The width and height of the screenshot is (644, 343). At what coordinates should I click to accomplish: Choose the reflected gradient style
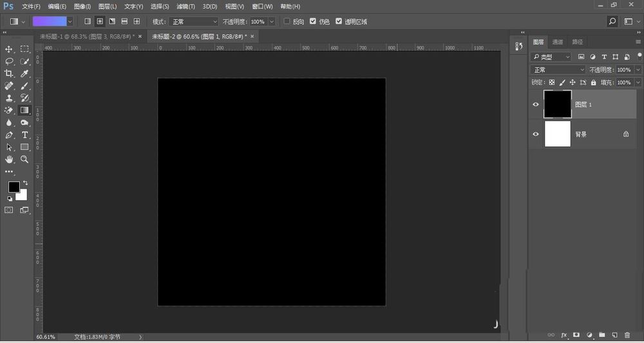pyautogui.click(x=124, y=21)
